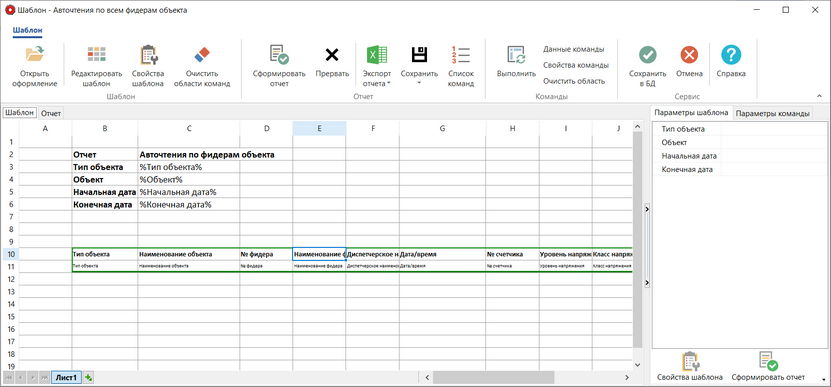Add a new sheet with the plus icon

click(x=89, y=377)
